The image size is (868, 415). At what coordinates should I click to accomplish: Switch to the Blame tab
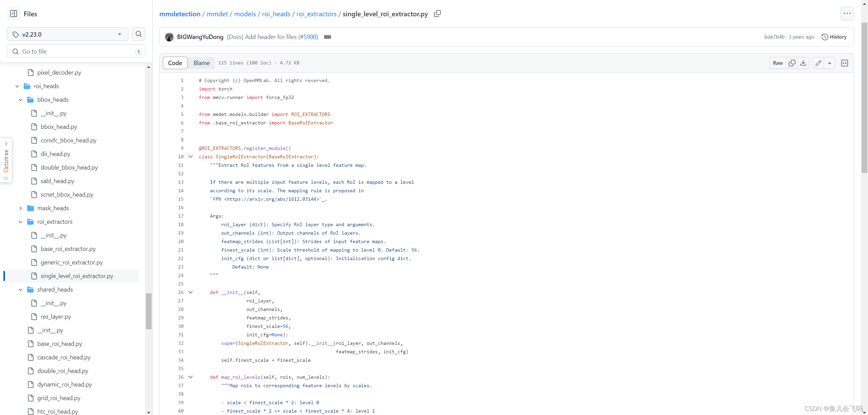click(x=201, y=63)
